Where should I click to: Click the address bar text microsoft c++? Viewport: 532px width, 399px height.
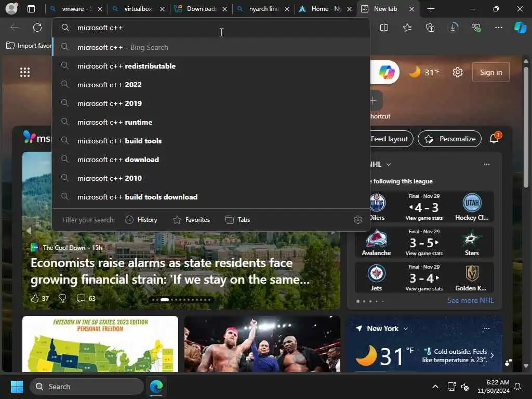[x=100, y=28]
